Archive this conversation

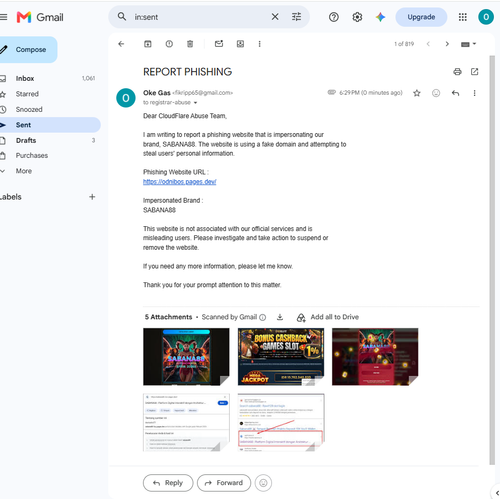coord(148,44)
